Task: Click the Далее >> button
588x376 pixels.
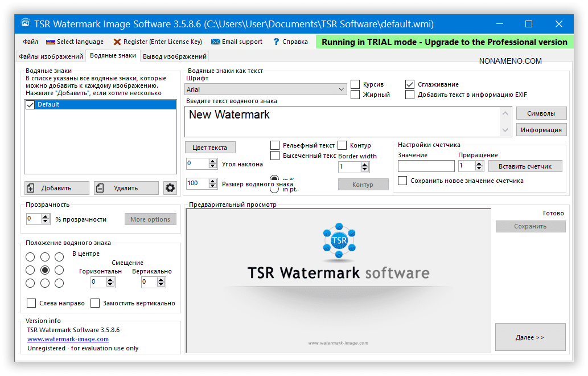Action: pyautogui.click(x=530, y=337)
